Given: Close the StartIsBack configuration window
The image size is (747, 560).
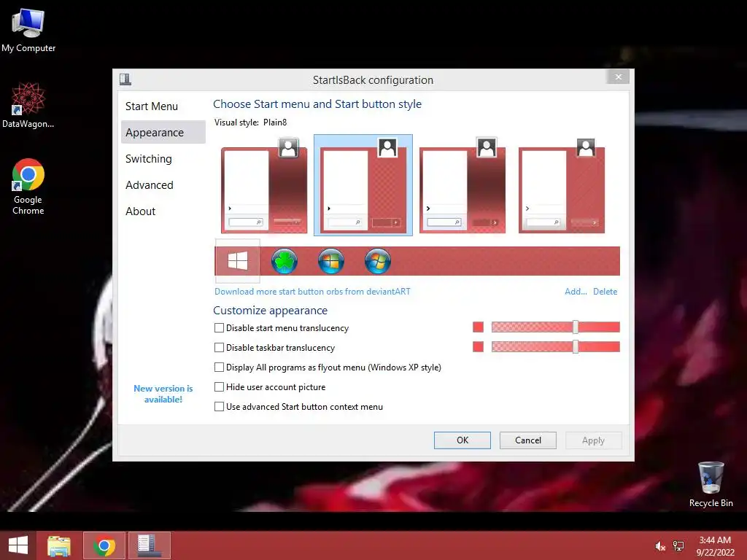Looking at the screenshot, I should (618, 77).
